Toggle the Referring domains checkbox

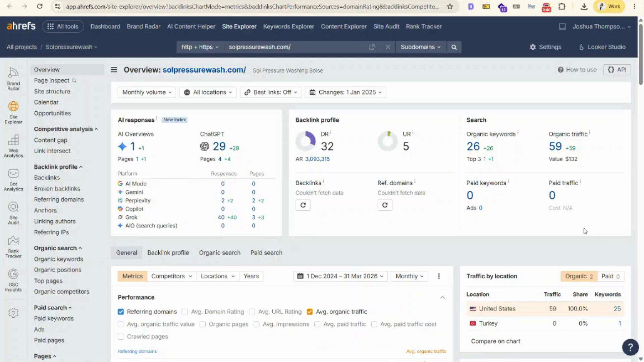[x=121, y=312]
